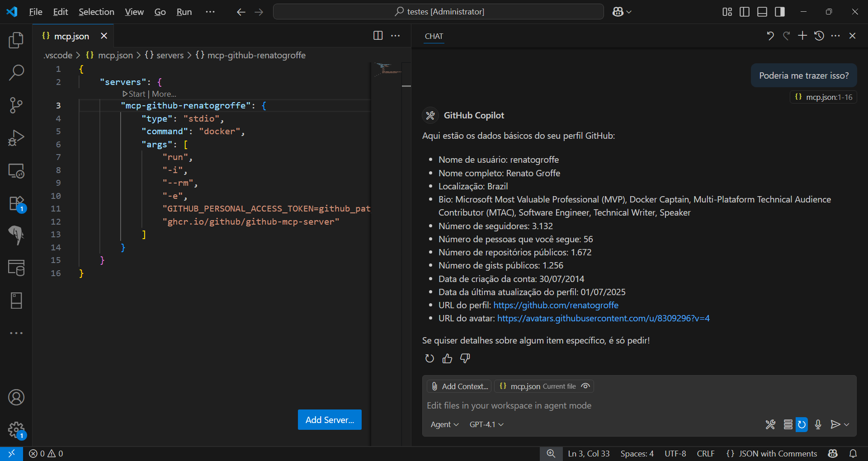868x461 pixels.
Task: Open the remote window indicator in the status bar
Action: (x=11, y=453)
